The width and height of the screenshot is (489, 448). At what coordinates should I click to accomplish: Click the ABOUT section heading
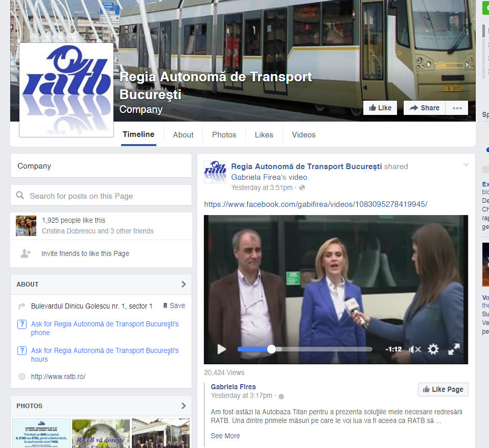28,285
